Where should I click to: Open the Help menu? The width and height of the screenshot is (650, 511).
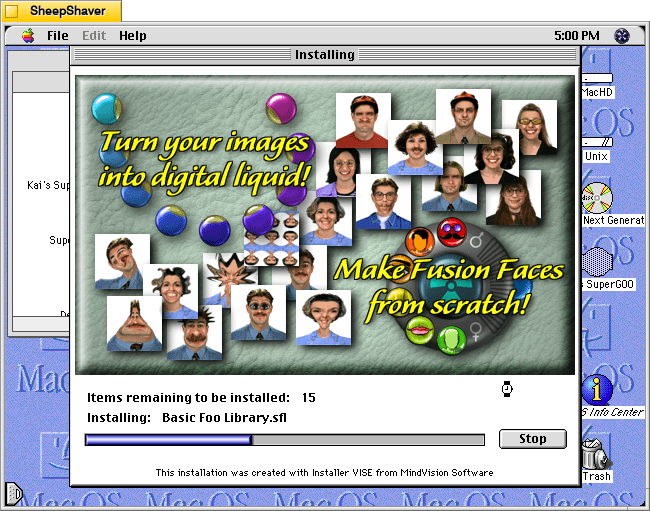point(133,36)
